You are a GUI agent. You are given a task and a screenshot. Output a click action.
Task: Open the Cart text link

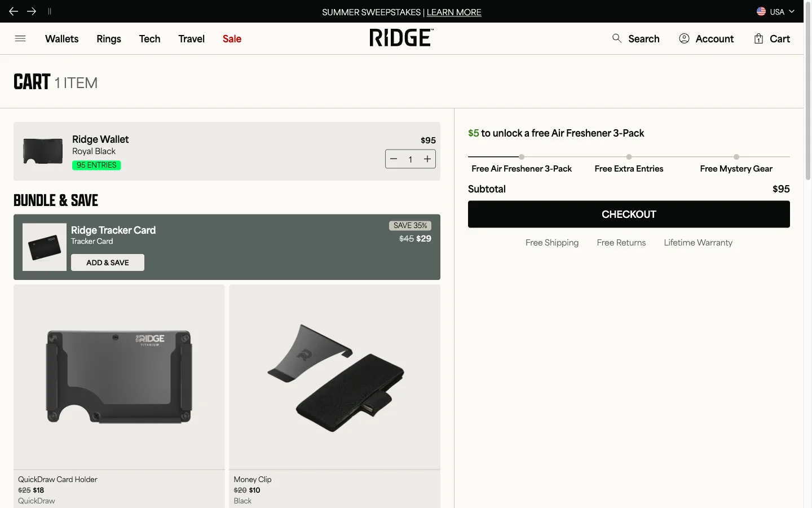click(780, 38)
